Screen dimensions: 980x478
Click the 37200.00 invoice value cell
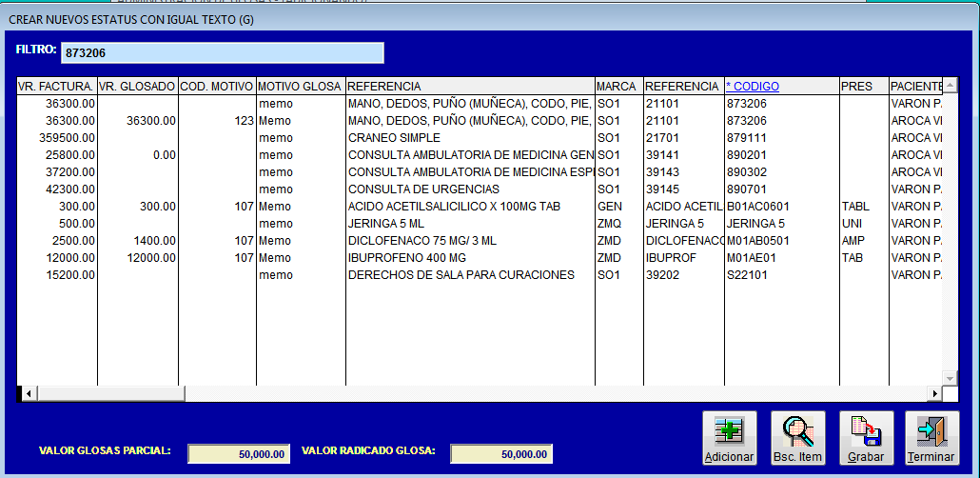point(57,172)
